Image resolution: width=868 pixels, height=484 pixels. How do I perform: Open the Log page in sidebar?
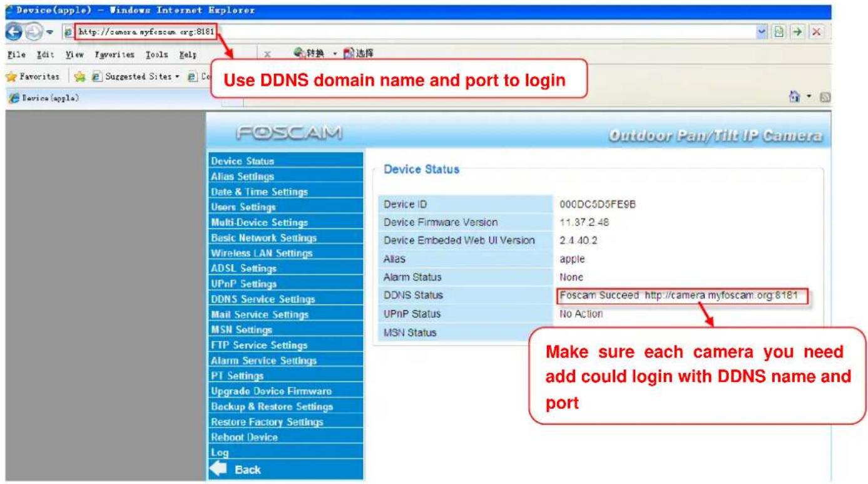pos(285,452)
